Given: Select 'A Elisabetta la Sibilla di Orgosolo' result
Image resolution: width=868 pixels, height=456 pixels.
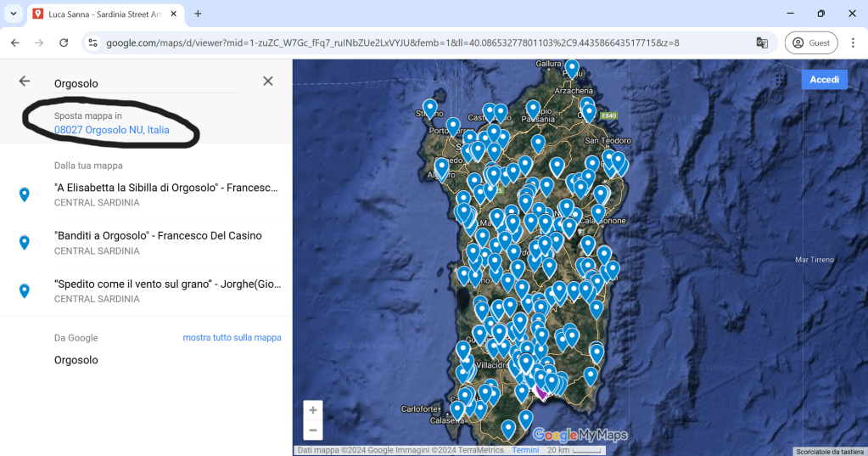Looking at the screenshot, I should [x=165, y=188].
